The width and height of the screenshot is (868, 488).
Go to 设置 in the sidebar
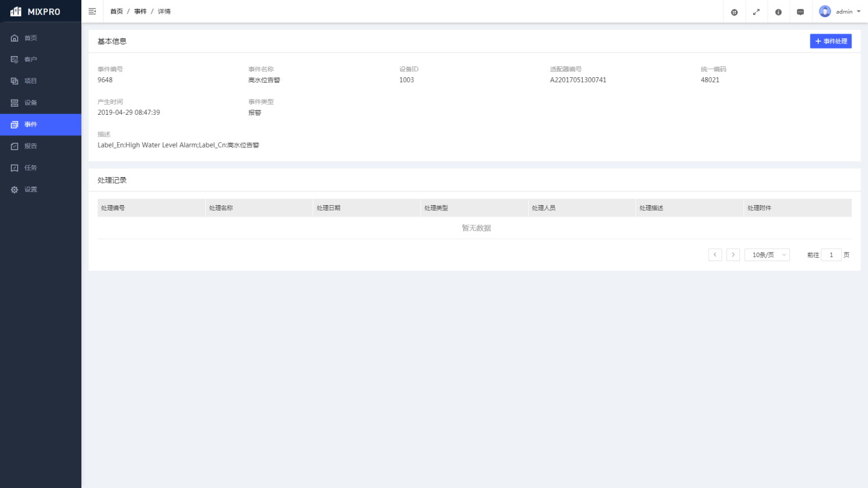point(31,189)
